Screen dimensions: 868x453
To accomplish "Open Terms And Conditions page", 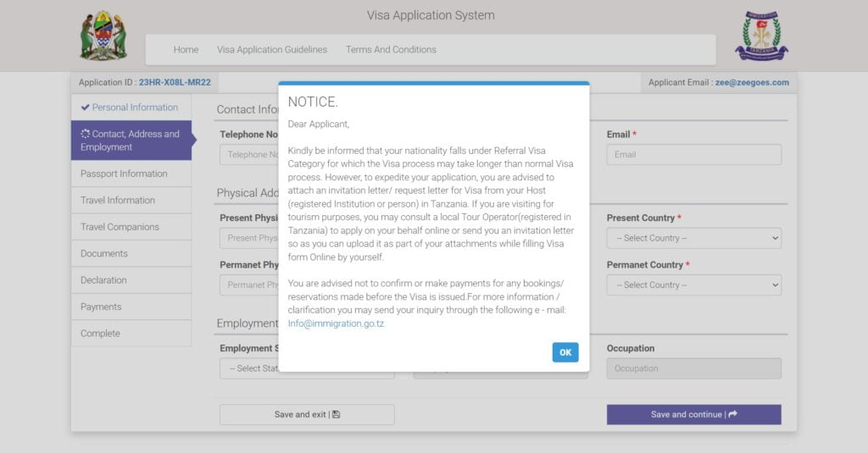I will click(x=391, y=50).
